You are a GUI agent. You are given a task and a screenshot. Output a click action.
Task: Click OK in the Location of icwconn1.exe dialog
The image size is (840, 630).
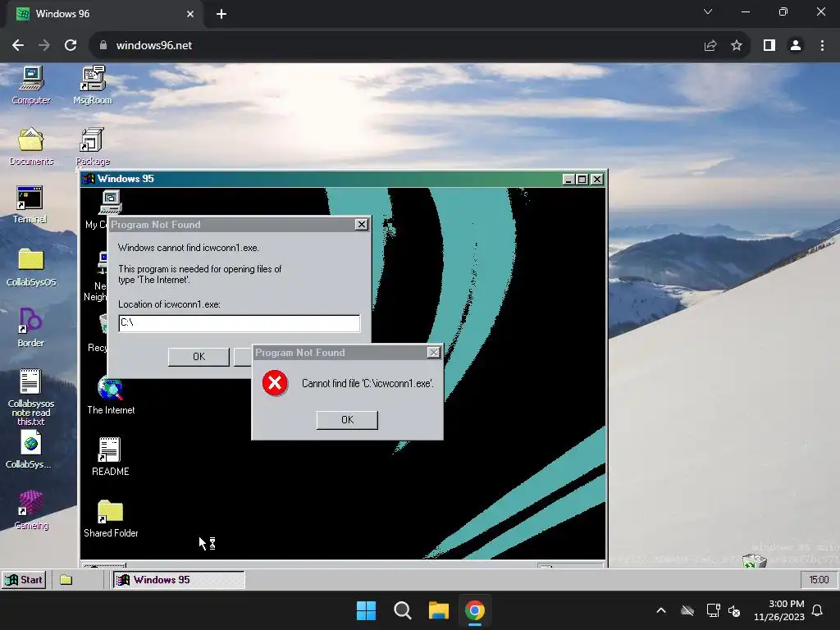pyautogui.click(x=199, y=357)
